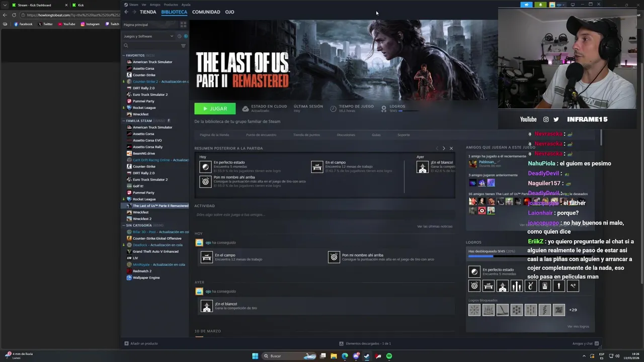This screenshot has height=362, width=644.
Task: Click browser back arrow in Kick window
Action: tap(6, 15)
